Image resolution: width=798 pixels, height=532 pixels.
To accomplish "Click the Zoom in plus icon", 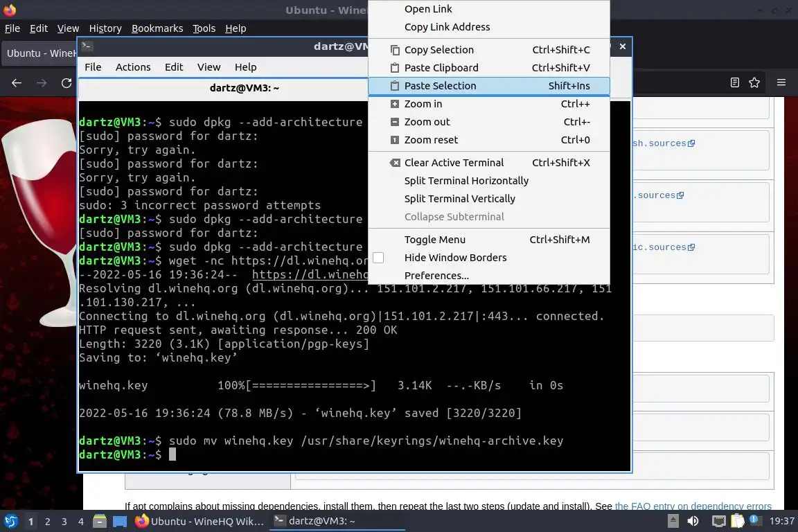I will (x=394, y=104).
